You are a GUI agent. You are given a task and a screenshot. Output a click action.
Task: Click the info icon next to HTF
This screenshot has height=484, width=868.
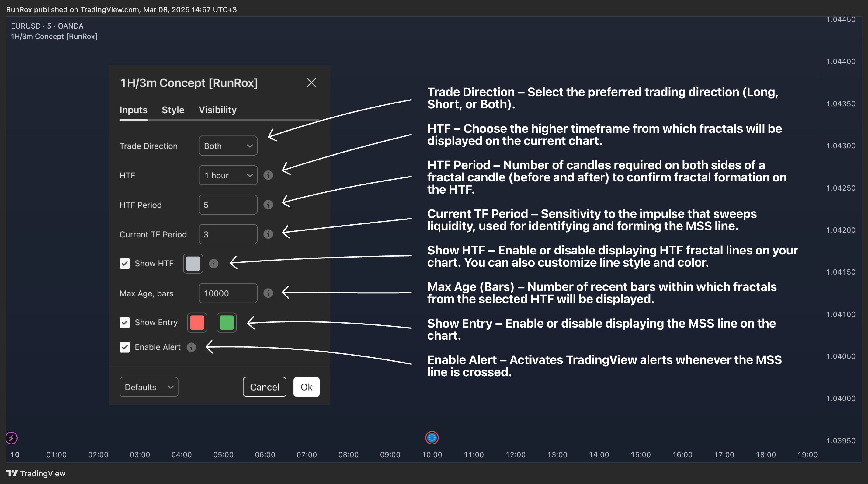pos(268,175)
